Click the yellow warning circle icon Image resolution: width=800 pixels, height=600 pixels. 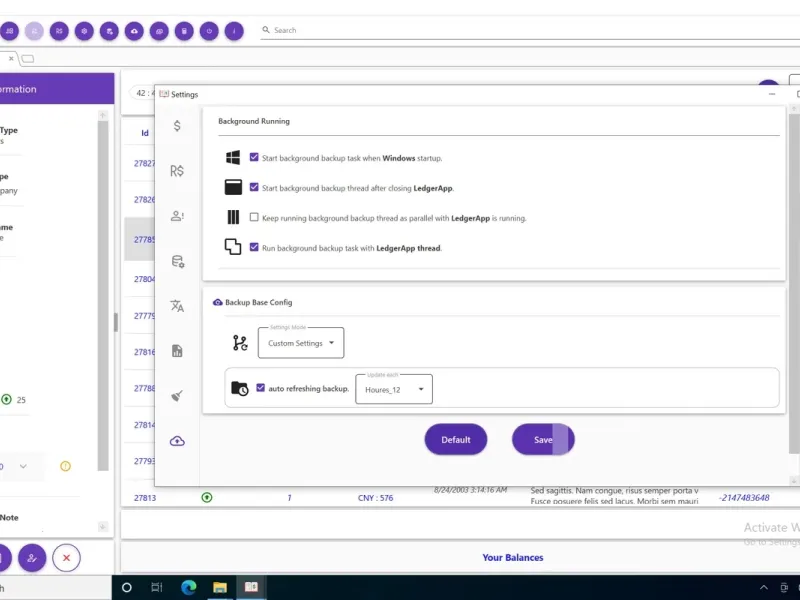tap(65, 466)
